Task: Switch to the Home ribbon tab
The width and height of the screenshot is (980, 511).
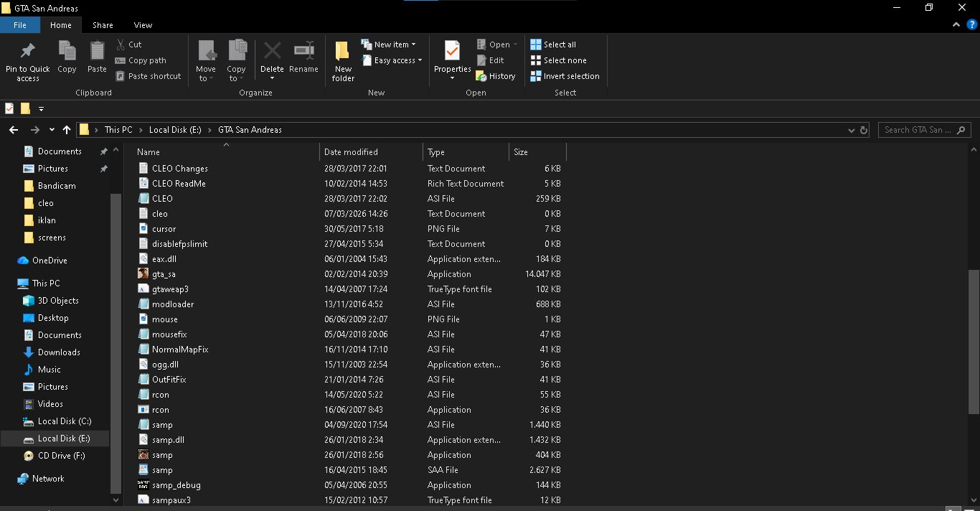Action: [61, 25]
